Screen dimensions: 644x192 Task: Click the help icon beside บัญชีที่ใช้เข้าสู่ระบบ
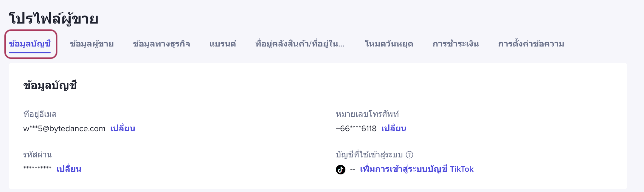click(409, 155)
